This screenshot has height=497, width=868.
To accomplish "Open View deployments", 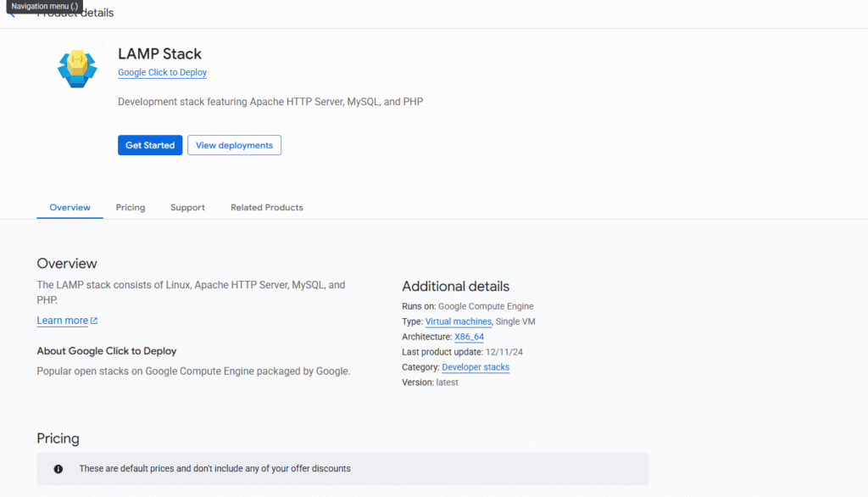I will [234, 145].
